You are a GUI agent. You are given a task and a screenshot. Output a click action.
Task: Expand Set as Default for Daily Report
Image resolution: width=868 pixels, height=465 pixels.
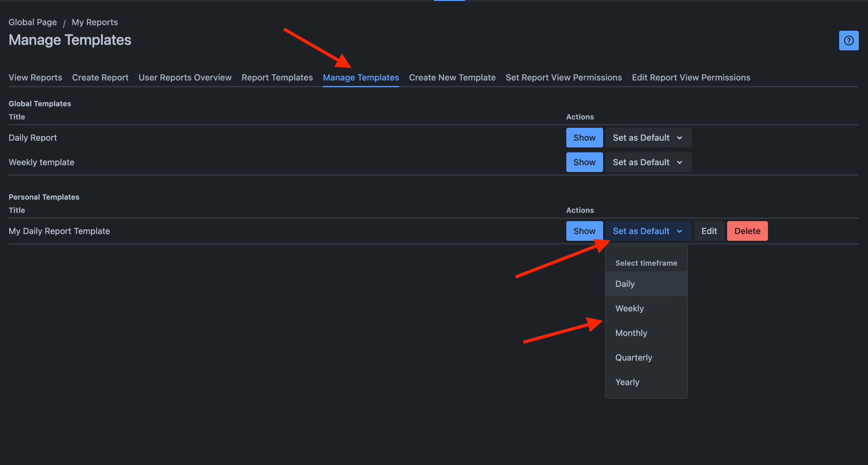(648, 138)
